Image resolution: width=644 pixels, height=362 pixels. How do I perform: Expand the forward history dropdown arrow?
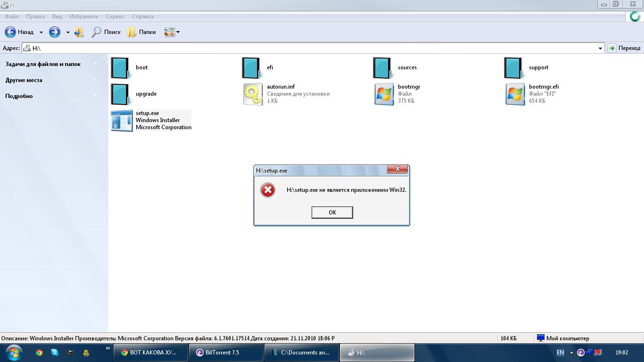click(68, 32)
